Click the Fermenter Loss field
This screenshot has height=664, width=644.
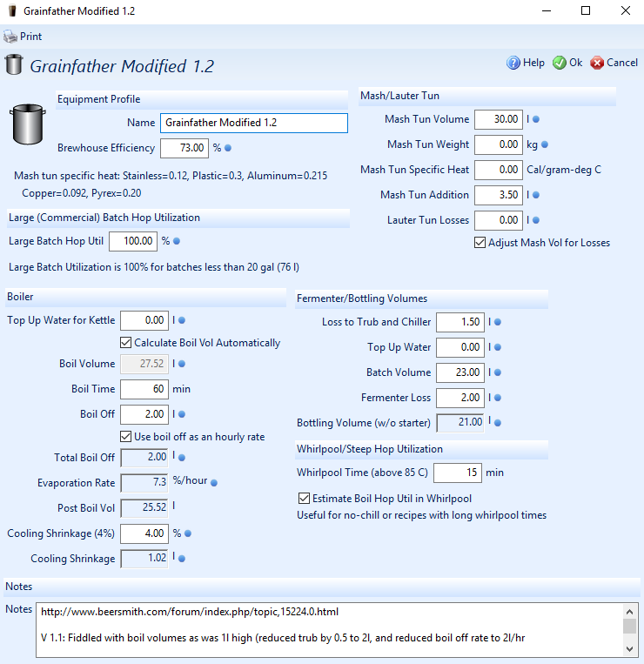pyautogui.click(x=460, y=398)
